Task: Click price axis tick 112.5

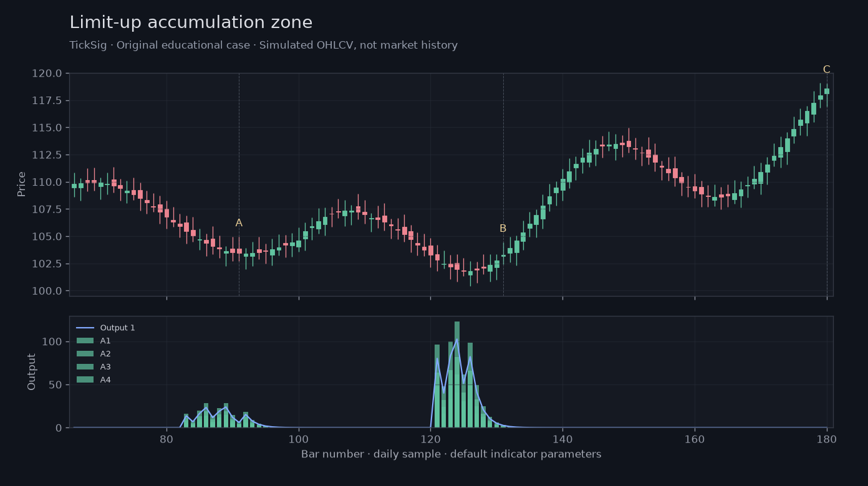Action: (x=47, y=155)
